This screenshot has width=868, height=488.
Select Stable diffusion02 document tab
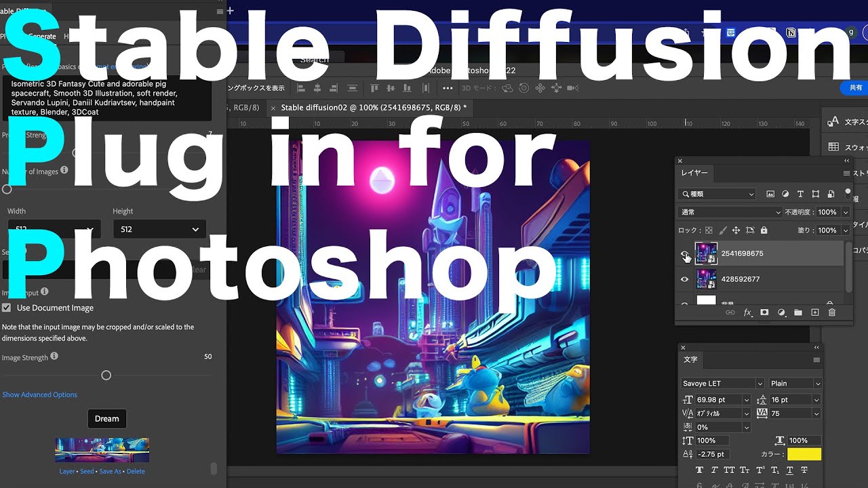374,108
